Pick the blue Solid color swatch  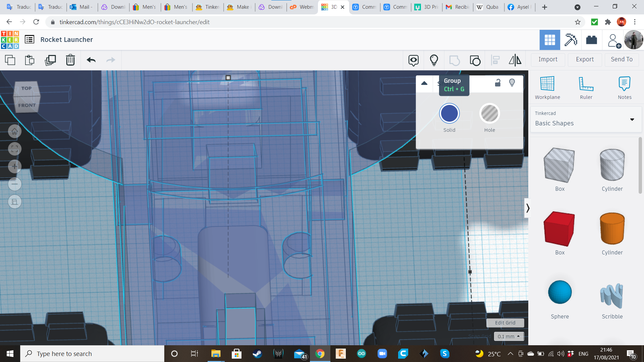tap(449, 114)
